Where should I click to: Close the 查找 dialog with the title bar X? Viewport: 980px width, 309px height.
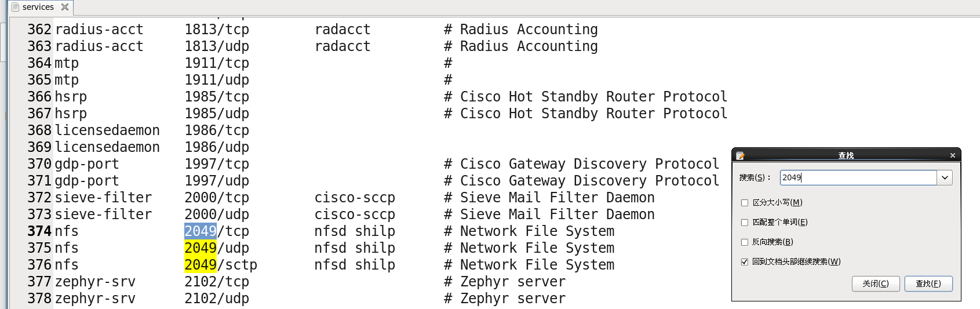(952, 155)
